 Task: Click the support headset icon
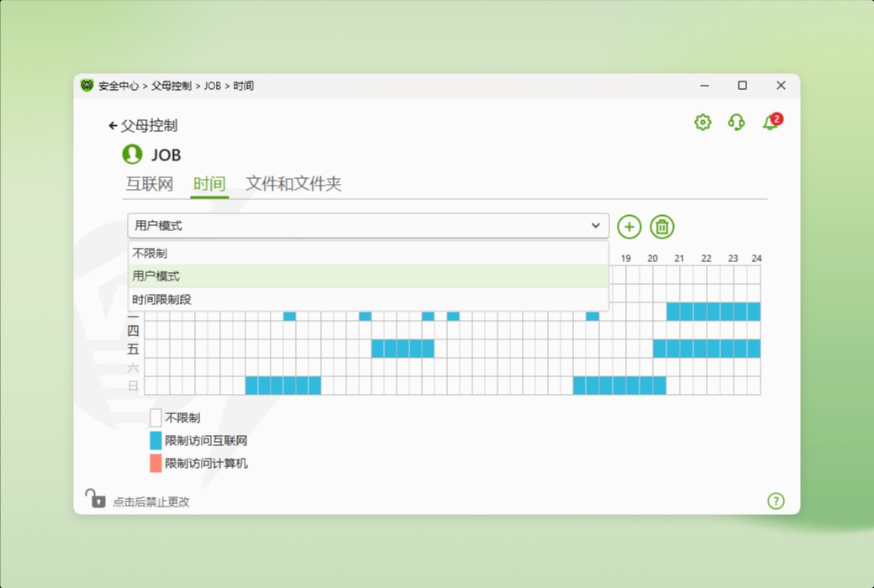[x=736, y=123]
